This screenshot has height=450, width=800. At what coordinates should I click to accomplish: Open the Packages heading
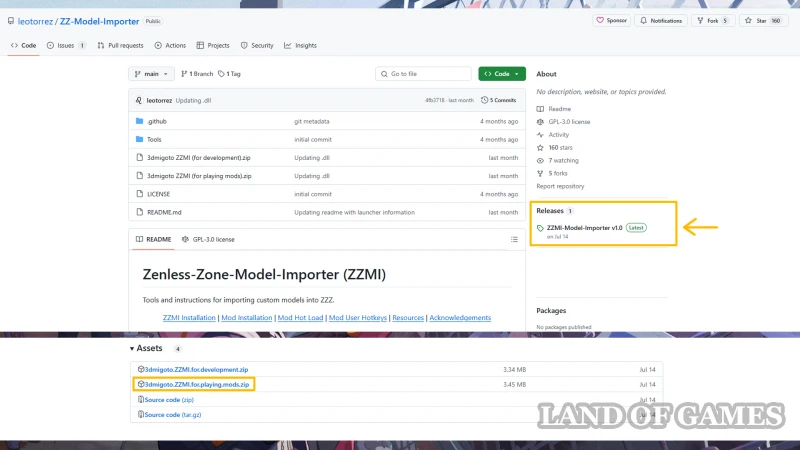(x=551, y=311)
